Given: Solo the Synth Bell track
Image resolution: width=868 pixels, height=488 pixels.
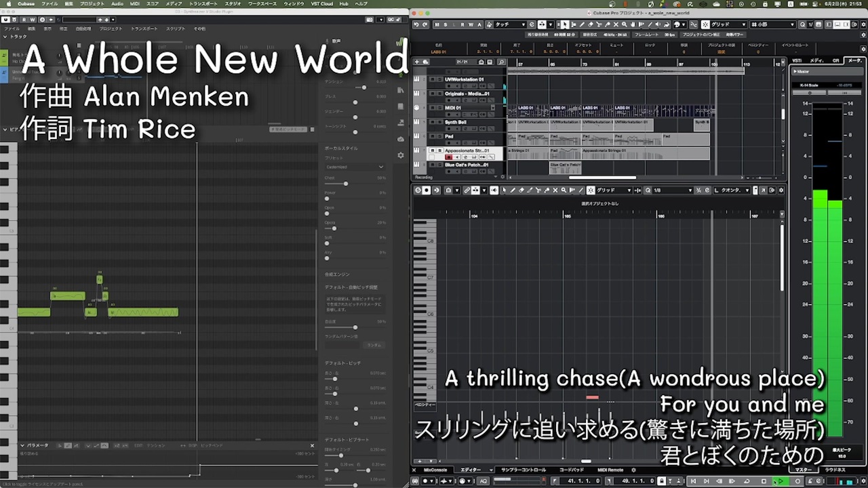Looking at the screenshot, I should (439, 122).
